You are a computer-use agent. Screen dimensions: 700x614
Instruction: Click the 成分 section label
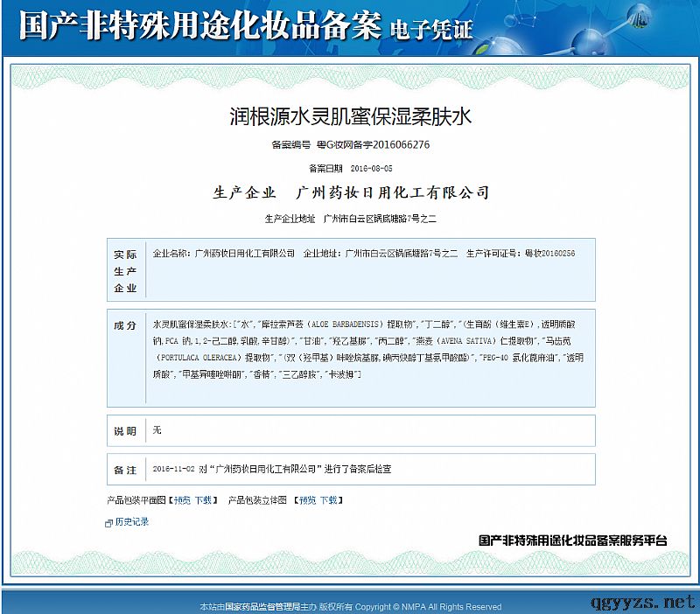click(x=125, y=325)
